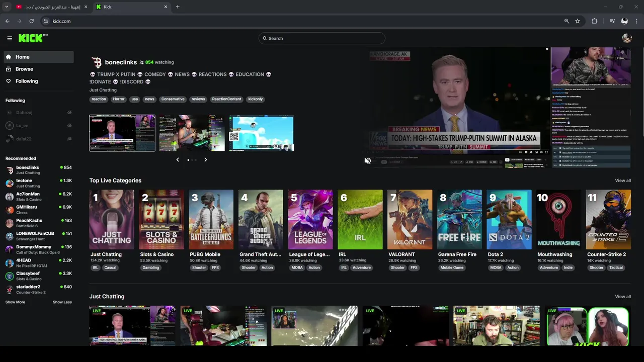Open Ac7ionMan avatar in Recommended list
This screenshot has height=362, width=644.
point(10,197)
